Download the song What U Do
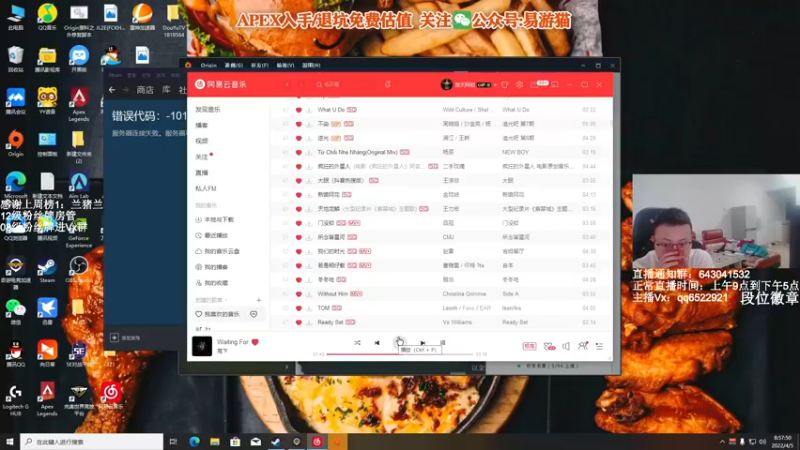The width and height of the screenshot is (800, 450). coord(309,110)
